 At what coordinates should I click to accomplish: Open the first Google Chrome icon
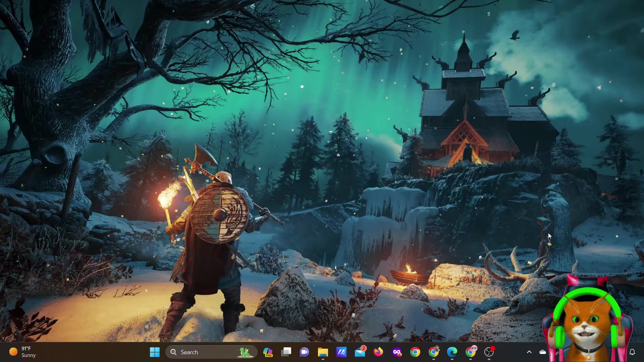point(415,352)
